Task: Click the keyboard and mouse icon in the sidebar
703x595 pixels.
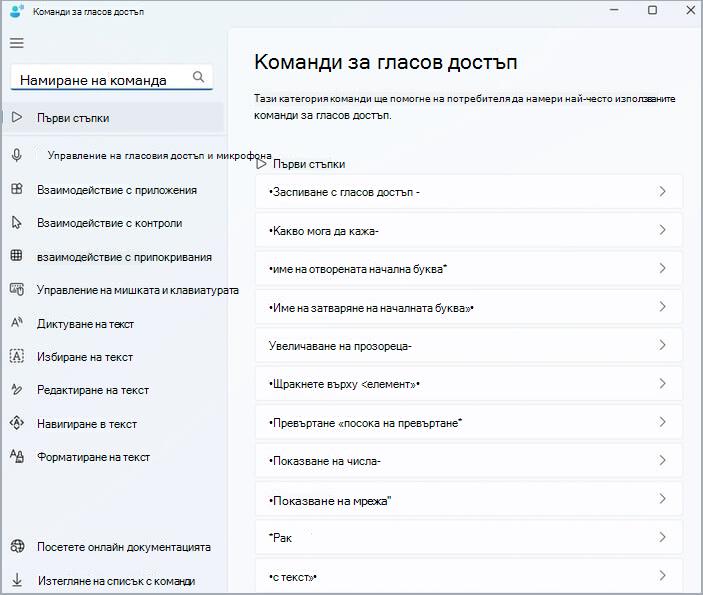Action: tap(17, 290)
